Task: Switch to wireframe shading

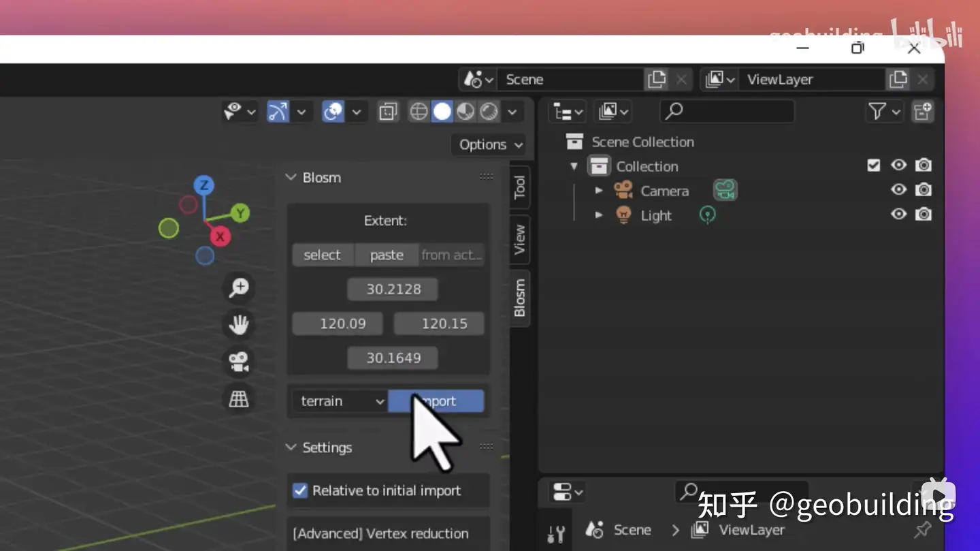Action: click(x=419, y=111)
